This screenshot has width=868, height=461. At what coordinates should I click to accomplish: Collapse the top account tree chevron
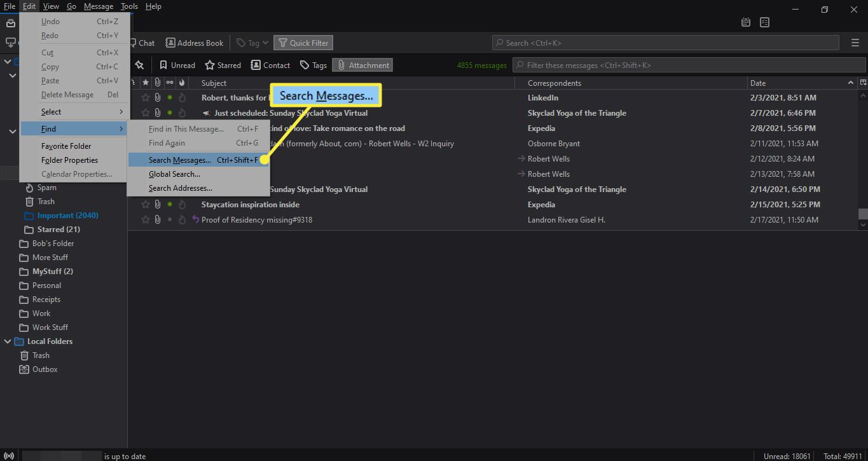pos(8,62)
